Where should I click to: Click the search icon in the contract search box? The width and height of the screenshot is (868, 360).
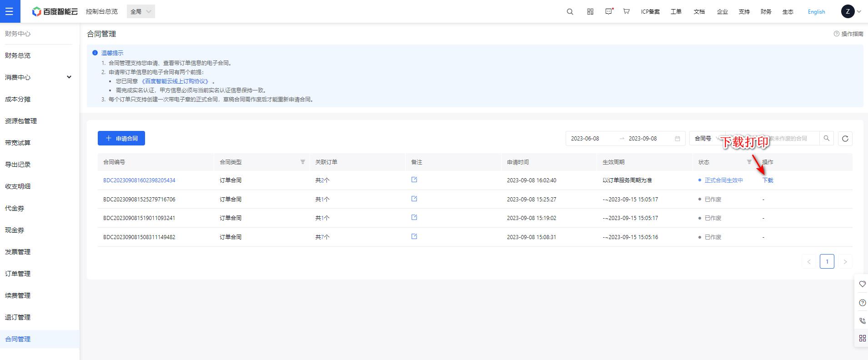pyautogui.click(x=826, y=139)
